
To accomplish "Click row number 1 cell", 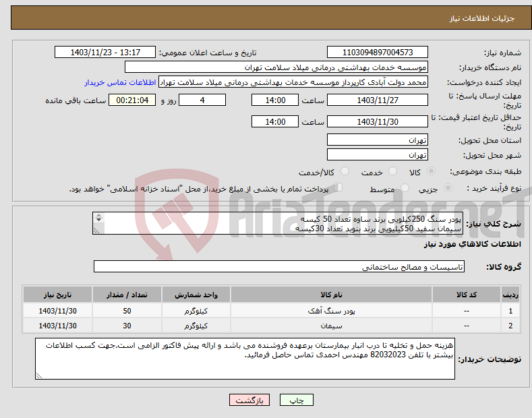I will pos(510,310).
